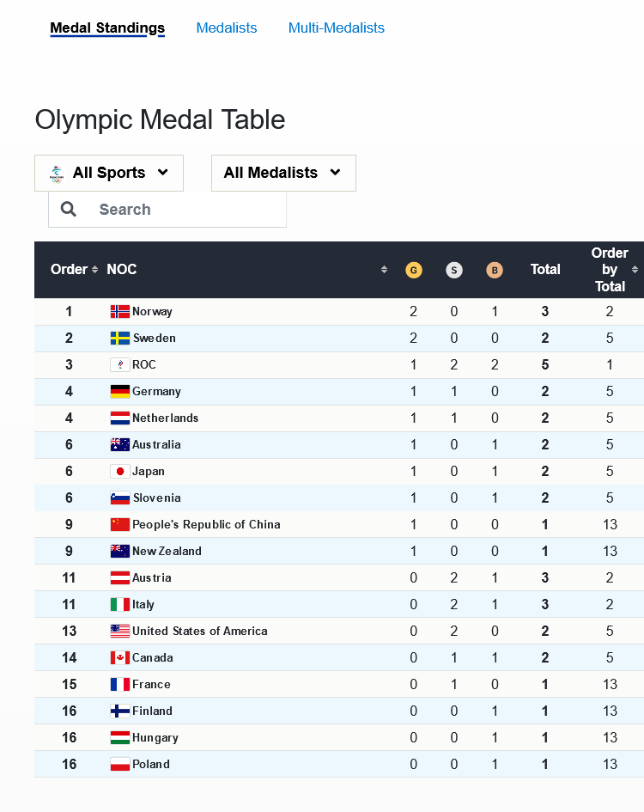Sort table by Order column arrows
Viewport: 644px width, 812px height.
(x=94, y=270)
